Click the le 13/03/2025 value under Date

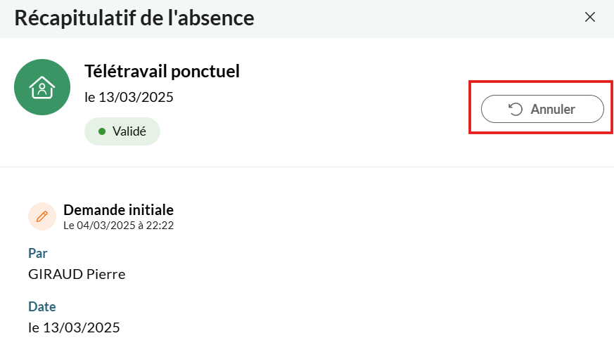[x=74, y=327]
